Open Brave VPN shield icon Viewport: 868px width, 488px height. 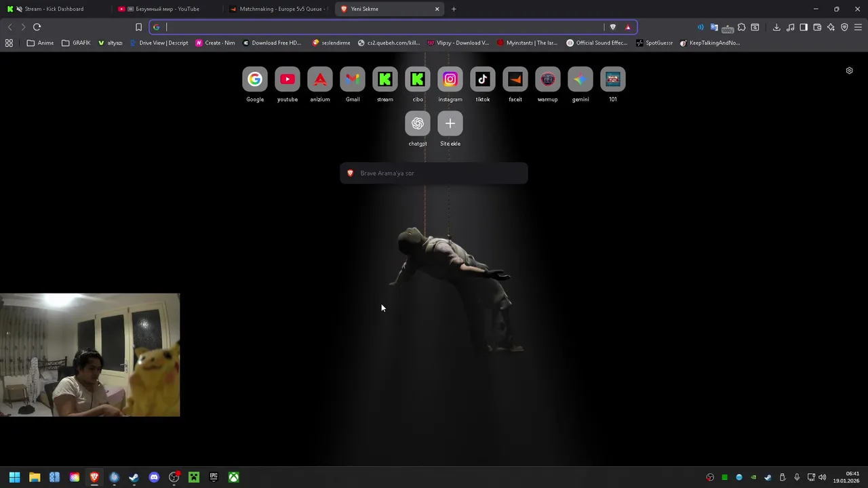844,27
